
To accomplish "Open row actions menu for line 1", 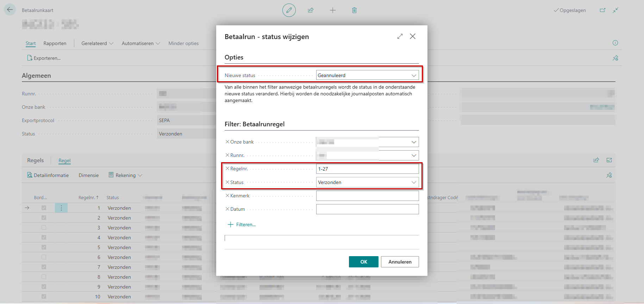I will click(61, 208).
